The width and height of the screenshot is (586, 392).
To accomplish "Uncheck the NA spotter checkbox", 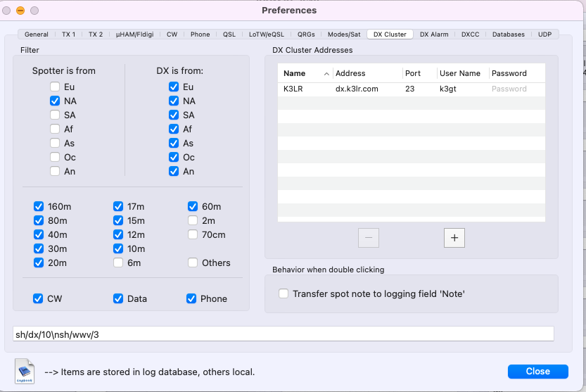I will 55,101.
